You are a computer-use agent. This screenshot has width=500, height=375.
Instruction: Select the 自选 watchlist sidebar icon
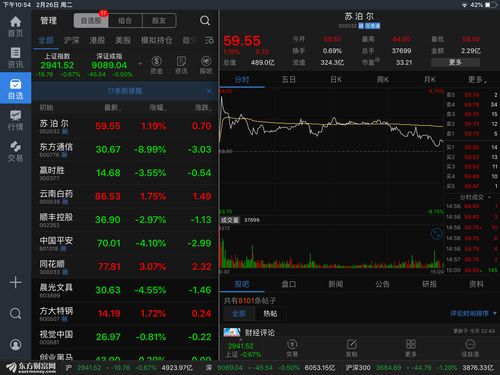15,89
